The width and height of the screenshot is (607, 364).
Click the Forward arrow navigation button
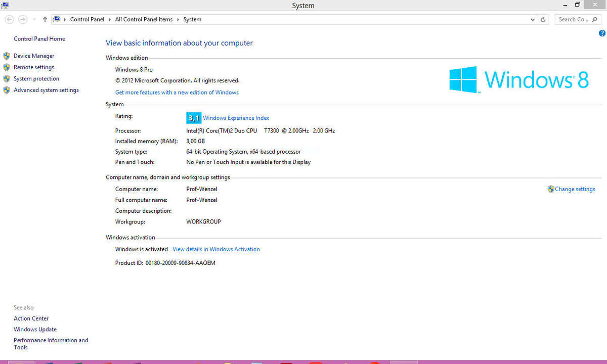point(23,19)
